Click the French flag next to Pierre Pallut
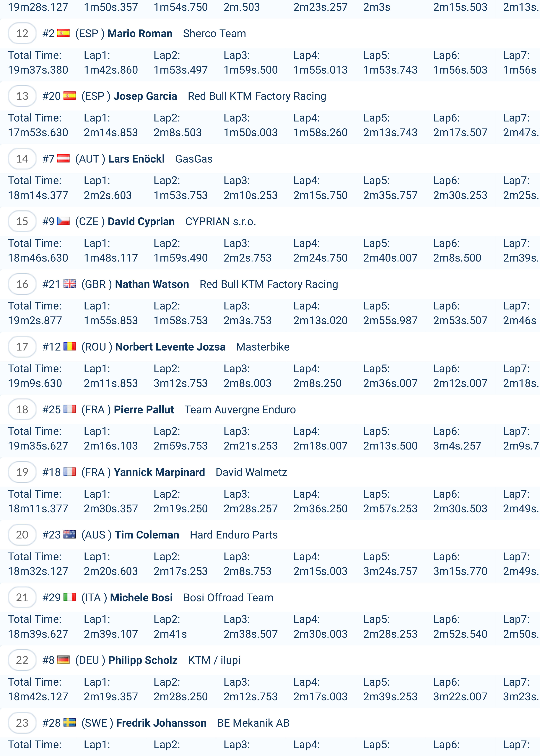540x756 pixels. click(x=69, y=409)
